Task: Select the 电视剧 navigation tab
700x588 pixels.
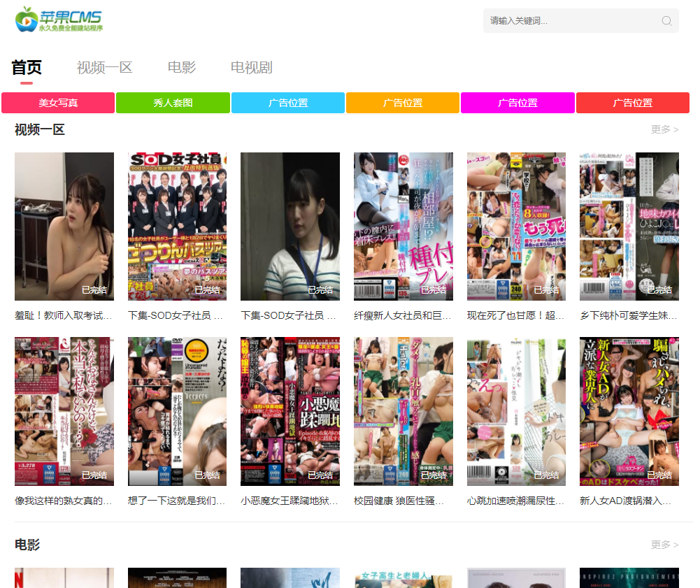Action: [x=251, y=67]
